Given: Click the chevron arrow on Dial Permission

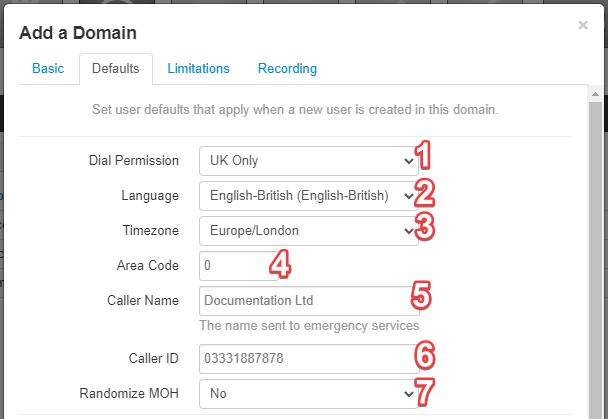Looking at the screenshot, I should click(x=408, y=161).
